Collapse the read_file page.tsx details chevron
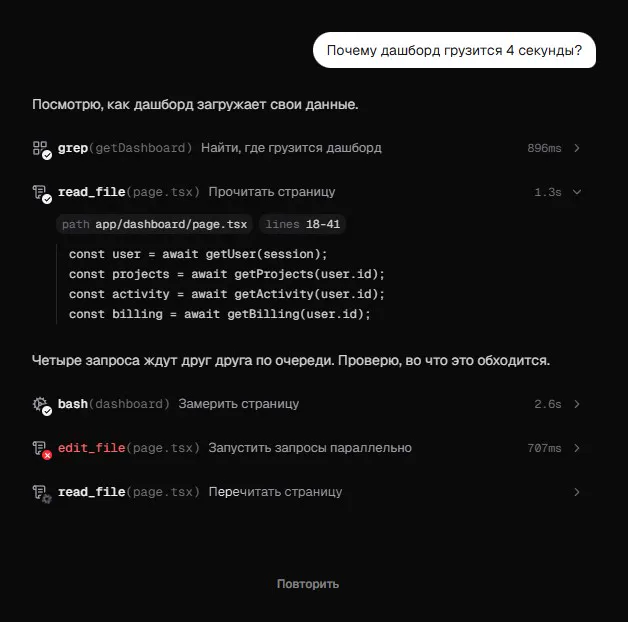The width and height of the screenshot is (628, 622). [x=577, y=192]
